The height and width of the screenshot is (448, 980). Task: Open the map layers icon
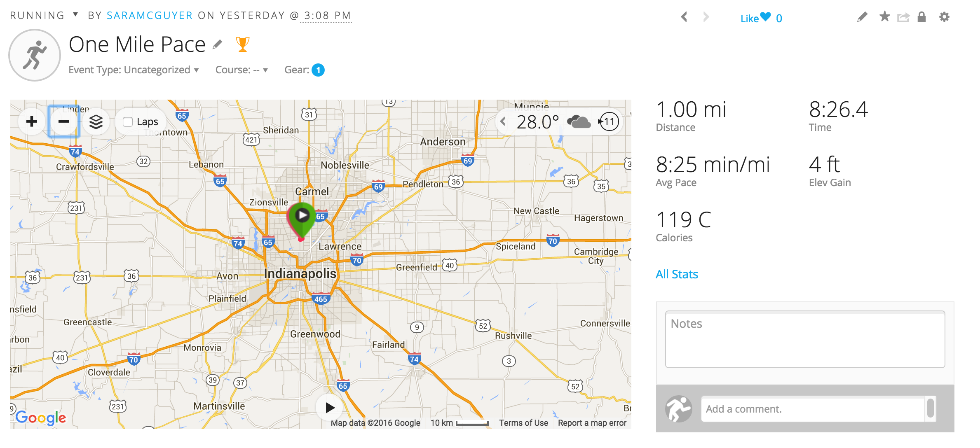point(96,122)
